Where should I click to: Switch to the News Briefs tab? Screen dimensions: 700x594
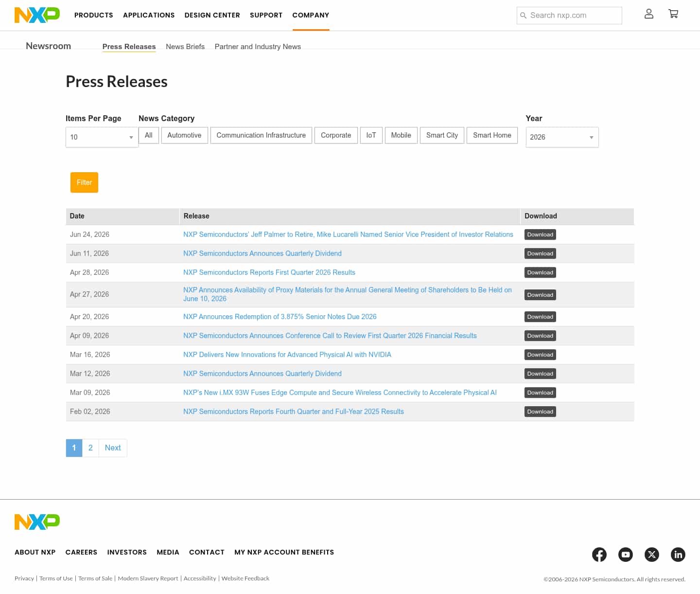(185, 47)
